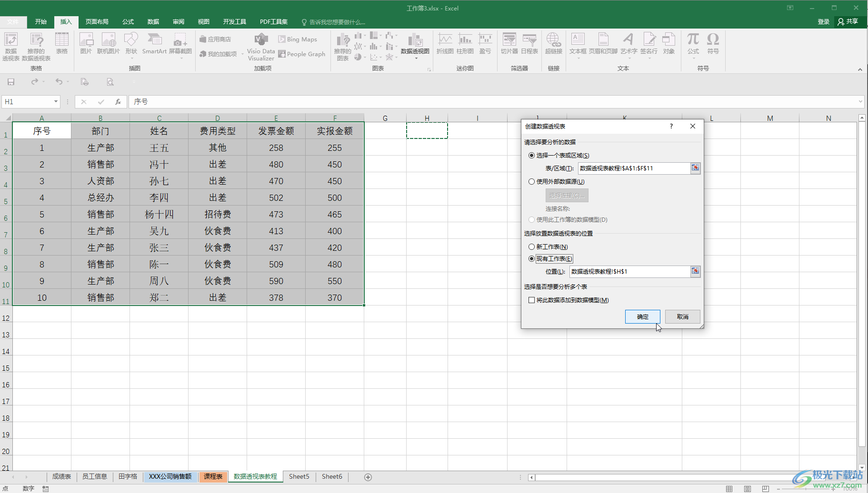This screenshot has width=868, height=493.
Task: Select the 'New worksheet' radio button
Action: pyautogui.click(x=531, y=246)
